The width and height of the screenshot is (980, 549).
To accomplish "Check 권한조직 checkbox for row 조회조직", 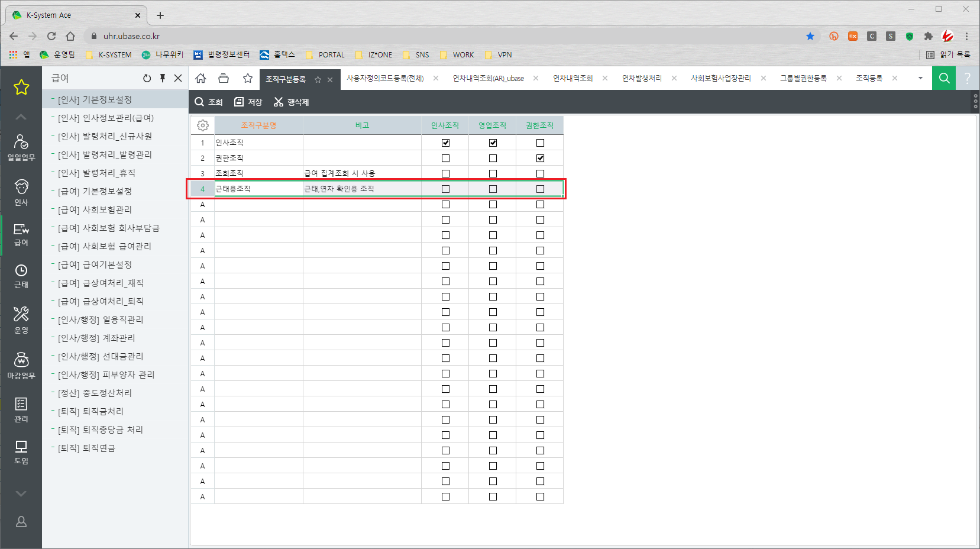I will 540,173.
